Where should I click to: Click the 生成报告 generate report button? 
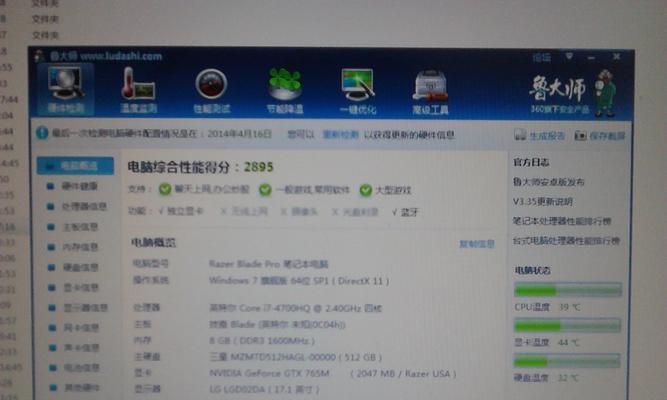coord(539,136)
